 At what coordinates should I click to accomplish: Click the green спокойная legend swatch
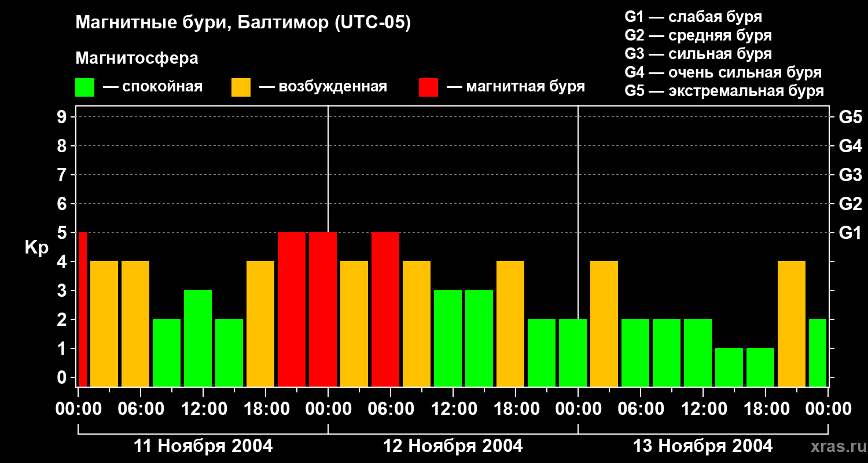click(84, 87)
